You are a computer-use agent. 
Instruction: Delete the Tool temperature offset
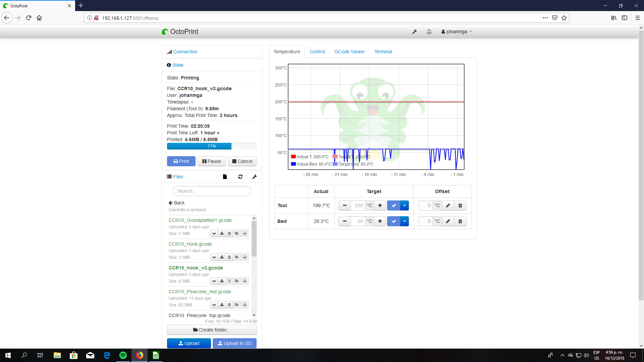(x=460, y=205)
